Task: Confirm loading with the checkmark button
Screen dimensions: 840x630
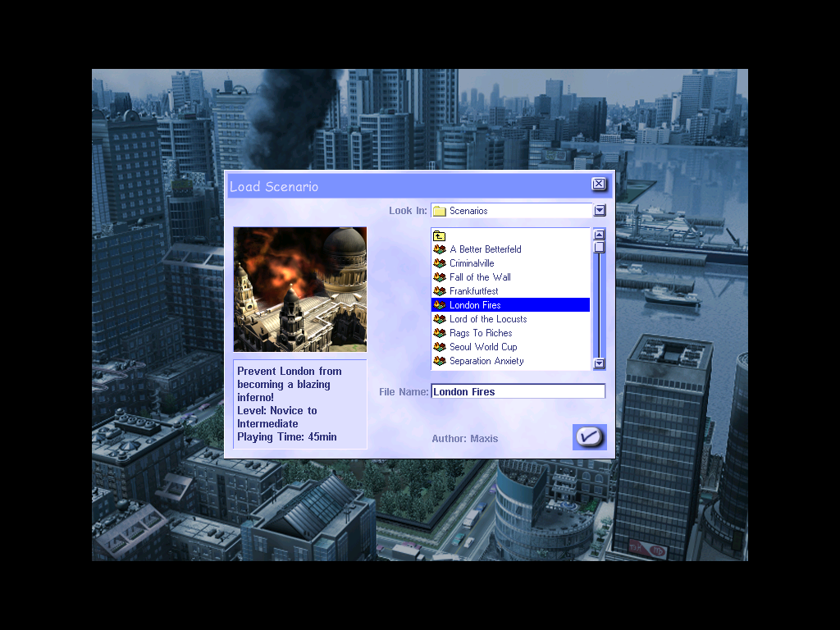Action: click(x=589, y=437)
